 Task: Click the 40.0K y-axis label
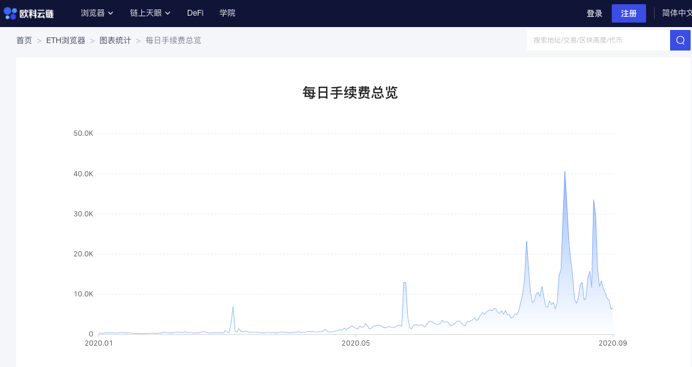click(x=83, y=174)
